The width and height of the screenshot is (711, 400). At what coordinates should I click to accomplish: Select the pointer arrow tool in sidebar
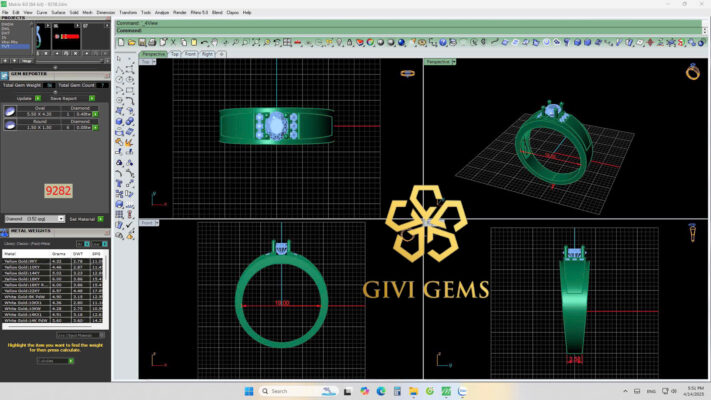pos(119,59)
